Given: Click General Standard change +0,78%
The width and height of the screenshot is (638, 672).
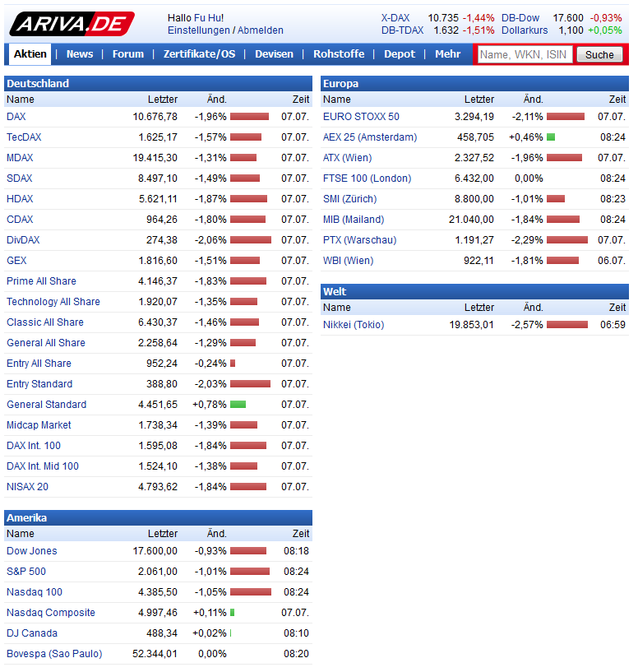Looking at the screenshot, I should pyautogui.click(x=210, y=405).
